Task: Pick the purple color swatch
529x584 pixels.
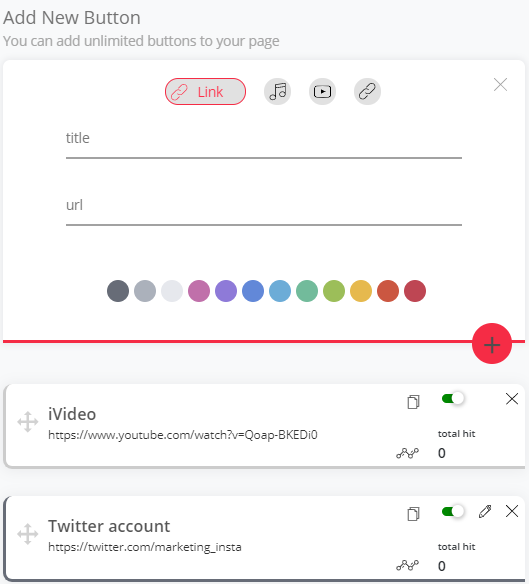Action: (226, 291)
